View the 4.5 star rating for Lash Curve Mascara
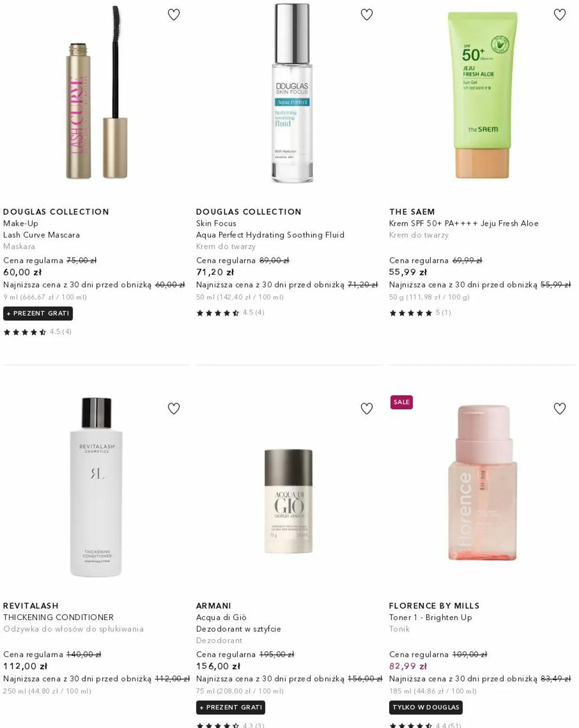The width and height of the screenshot is (579, 728). coord(38,332)
